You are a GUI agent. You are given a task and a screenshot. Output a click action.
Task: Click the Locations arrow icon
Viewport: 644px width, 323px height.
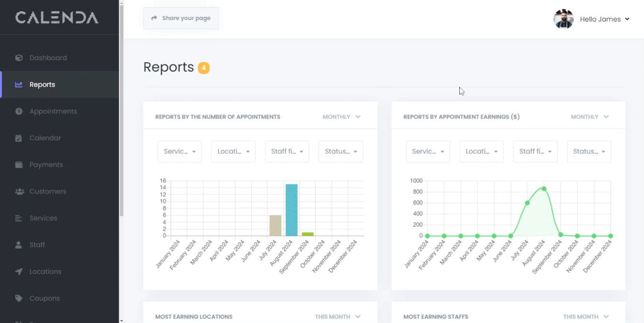coord(19,272)
